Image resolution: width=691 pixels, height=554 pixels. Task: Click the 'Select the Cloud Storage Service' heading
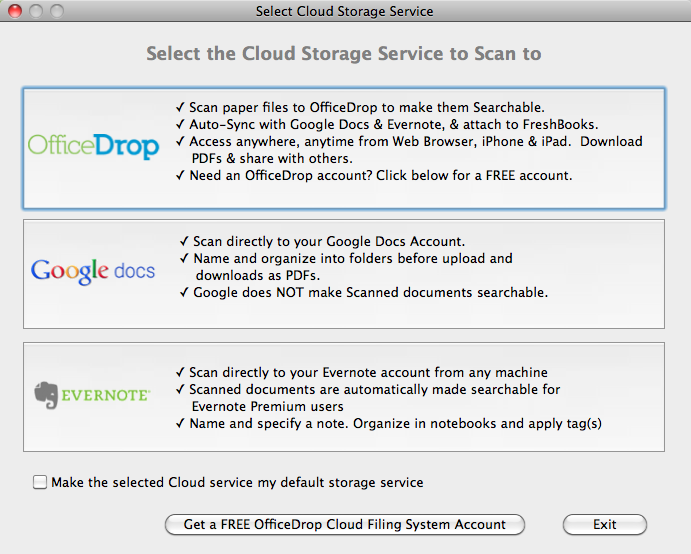point(344,53)
